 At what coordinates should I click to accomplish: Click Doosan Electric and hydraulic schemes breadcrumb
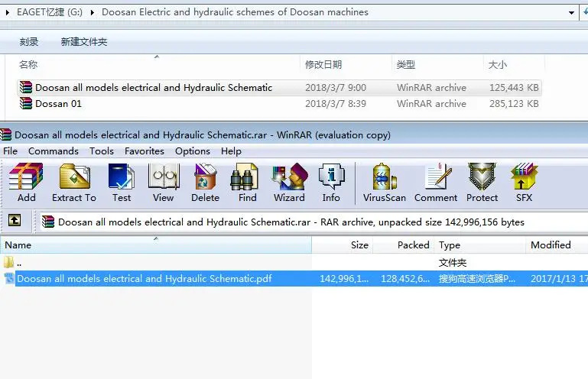click(x=236, y=12)
